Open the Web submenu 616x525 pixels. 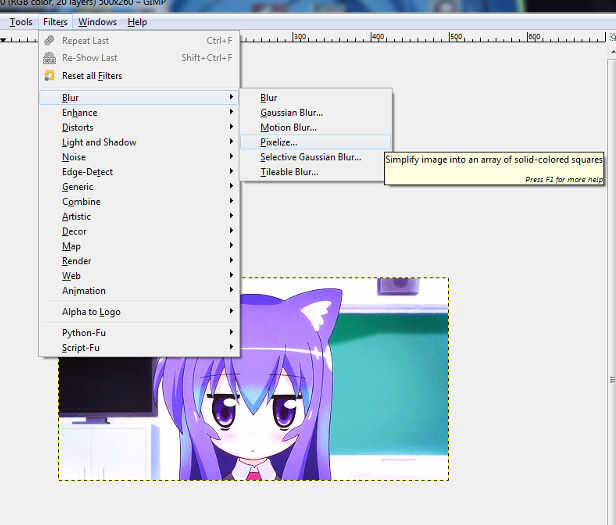pyautogui.click(x=139, y=276)
